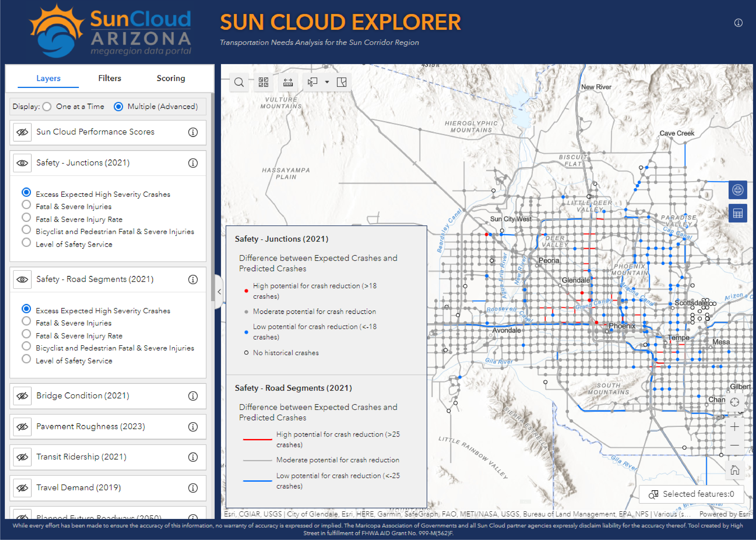The height and width of the screenshot is (540, 756).
Task: Click the Phoenix label on the map
Action: (622, 326)
